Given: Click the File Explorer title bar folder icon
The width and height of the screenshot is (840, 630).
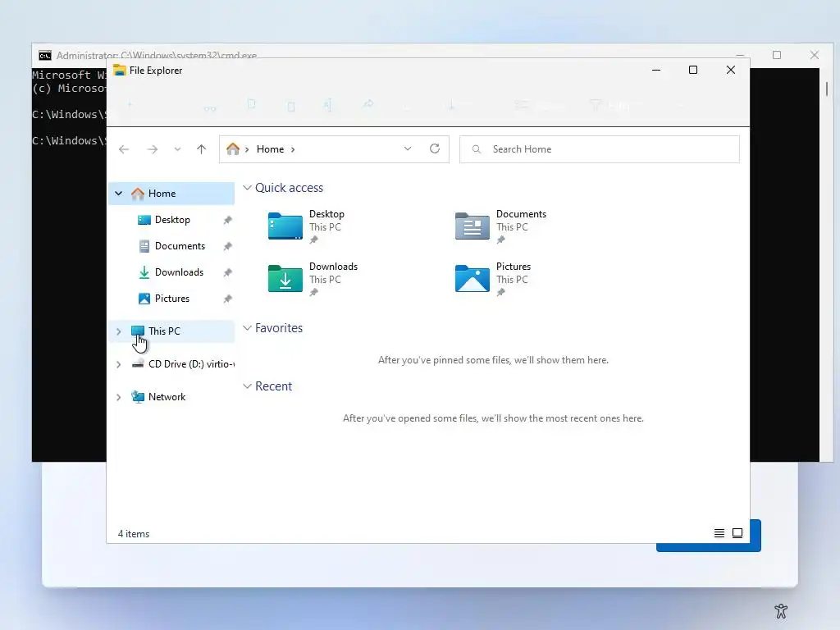Looking at the screenshot, I should [120, 71].
